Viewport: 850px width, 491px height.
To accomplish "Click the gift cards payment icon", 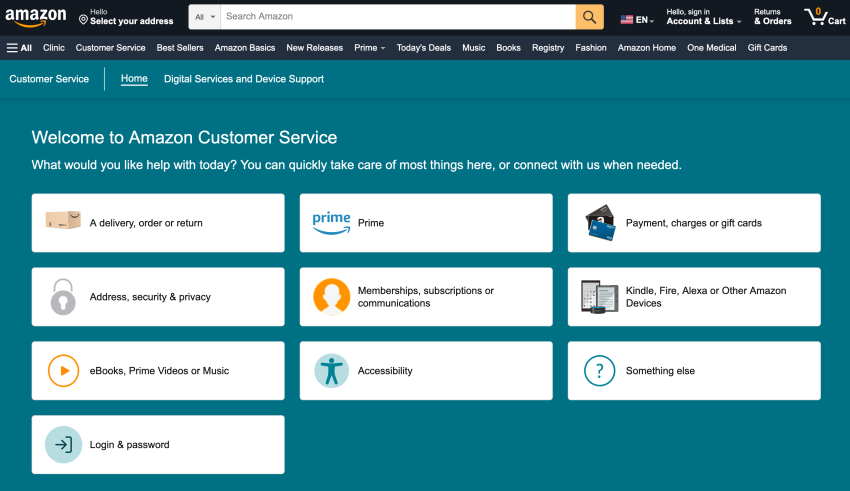I will click(600, 223).
